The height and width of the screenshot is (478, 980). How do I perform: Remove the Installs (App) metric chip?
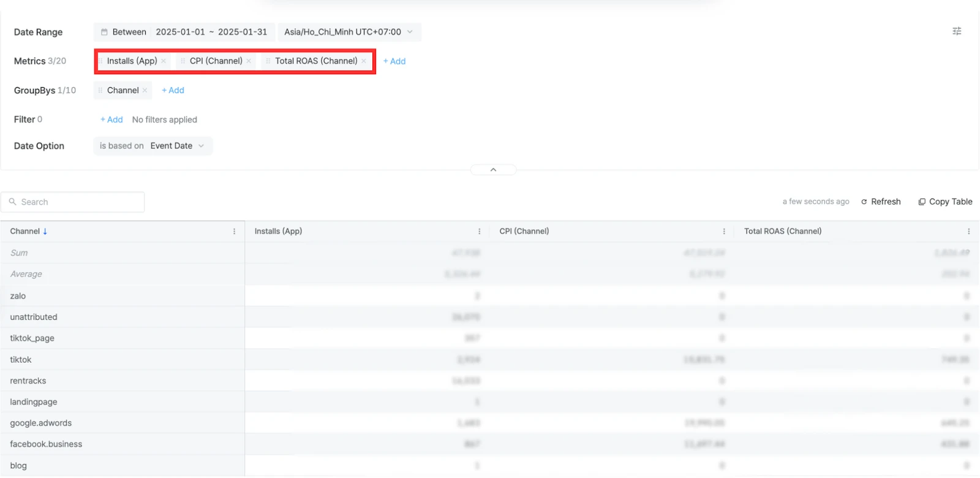(x=164, y=61)
